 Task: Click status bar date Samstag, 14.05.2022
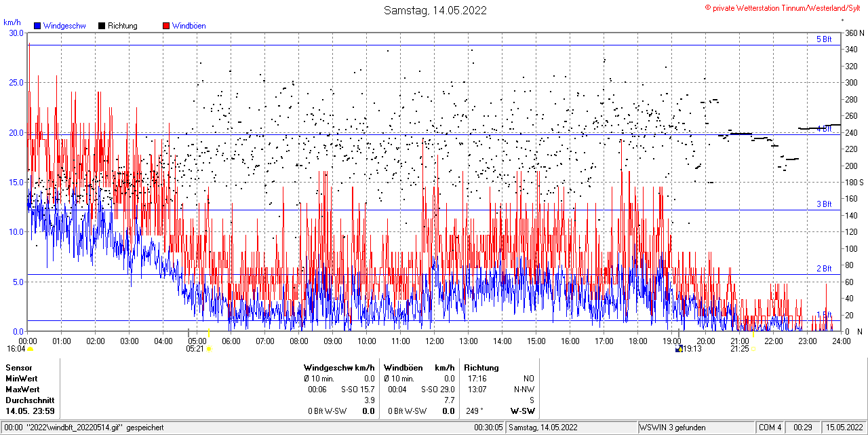543,428
